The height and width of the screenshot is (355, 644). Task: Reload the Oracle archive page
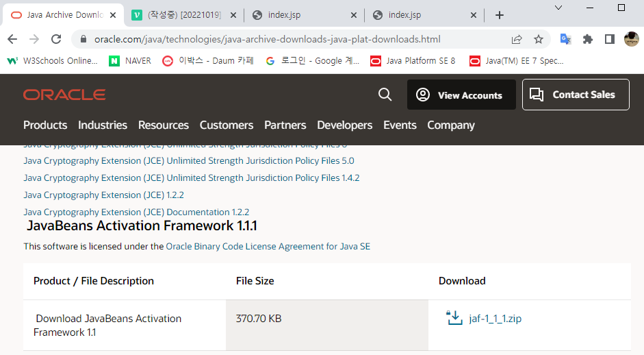[56, 39]
